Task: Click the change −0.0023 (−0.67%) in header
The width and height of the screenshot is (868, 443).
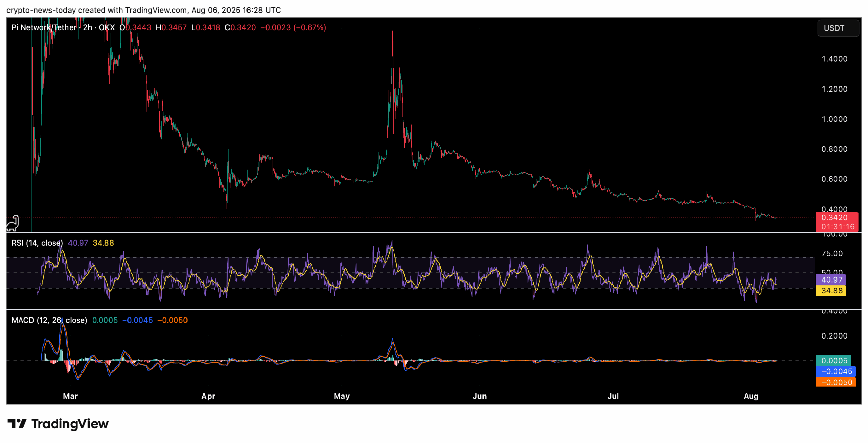Action: pyautogui.click(x=293, y=27)
